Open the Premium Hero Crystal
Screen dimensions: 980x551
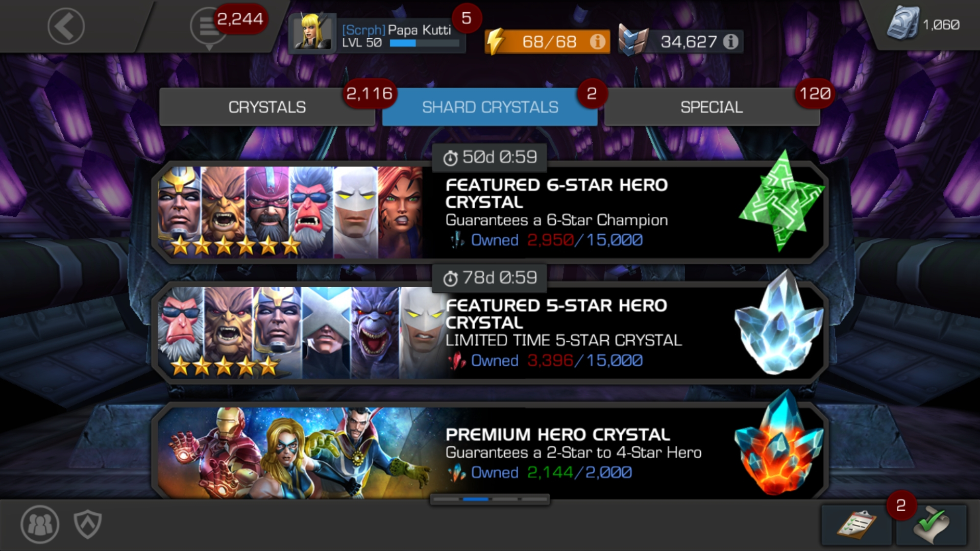coord(490,452)
